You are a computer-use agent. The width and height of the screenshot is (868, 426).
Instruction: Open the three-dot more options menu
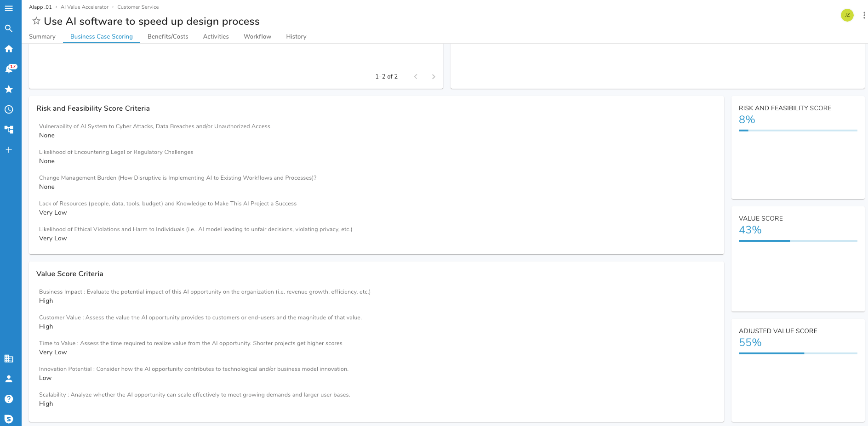tap(864, 15)
